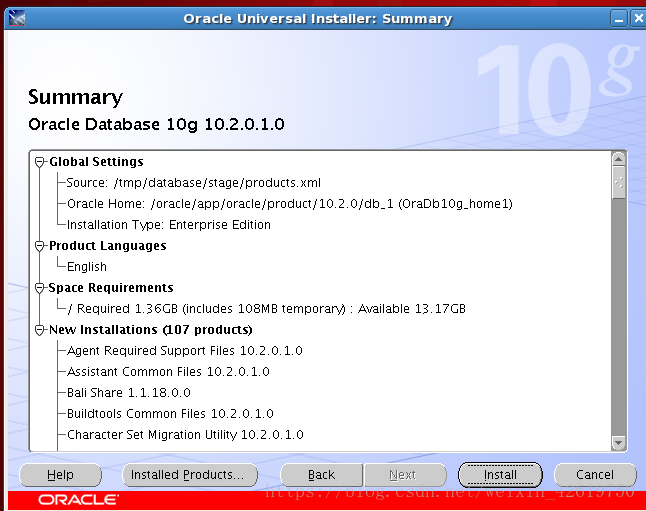
Task: Cancel the Oracle installation
Action: (595, 475)
